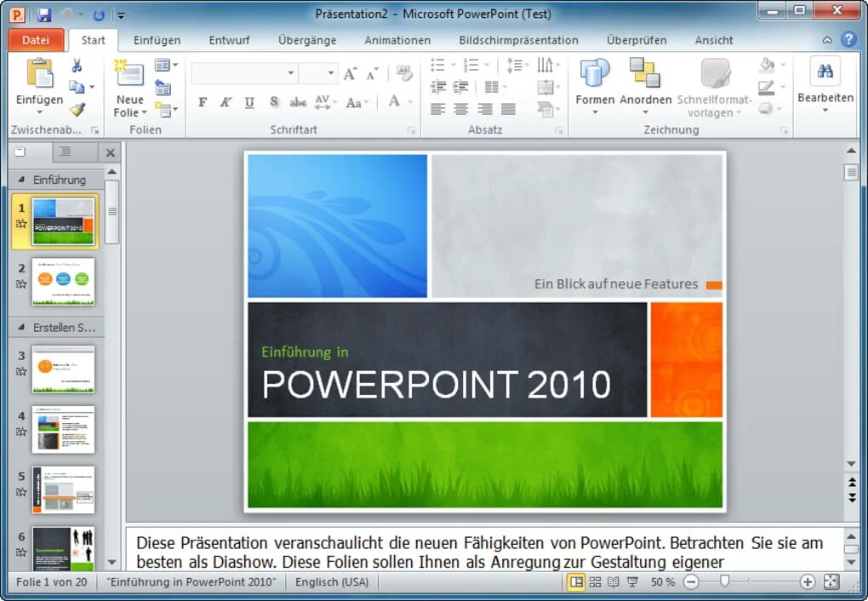
Task: Open the font size dropdown
Action: pyautogui.click(x=331, y=73)
